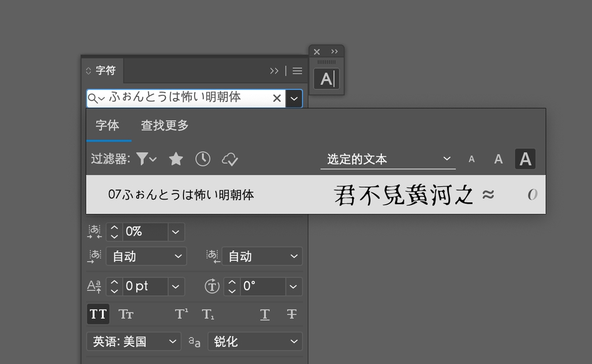Step the baseline shift 0 pt spinner

114,286
